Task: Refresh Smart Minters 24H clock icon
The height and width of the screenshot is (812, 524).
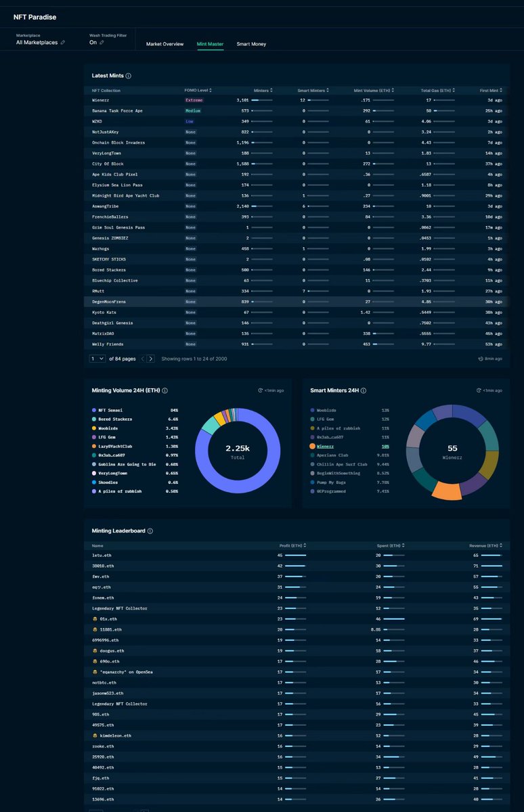Action: click(478, 390)
